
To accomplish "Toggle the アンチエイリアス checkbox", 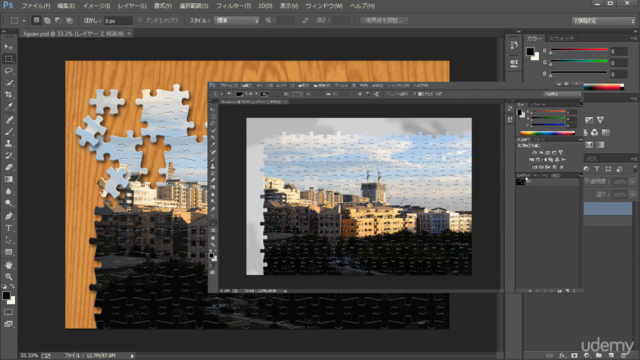I will pos(141,20).
